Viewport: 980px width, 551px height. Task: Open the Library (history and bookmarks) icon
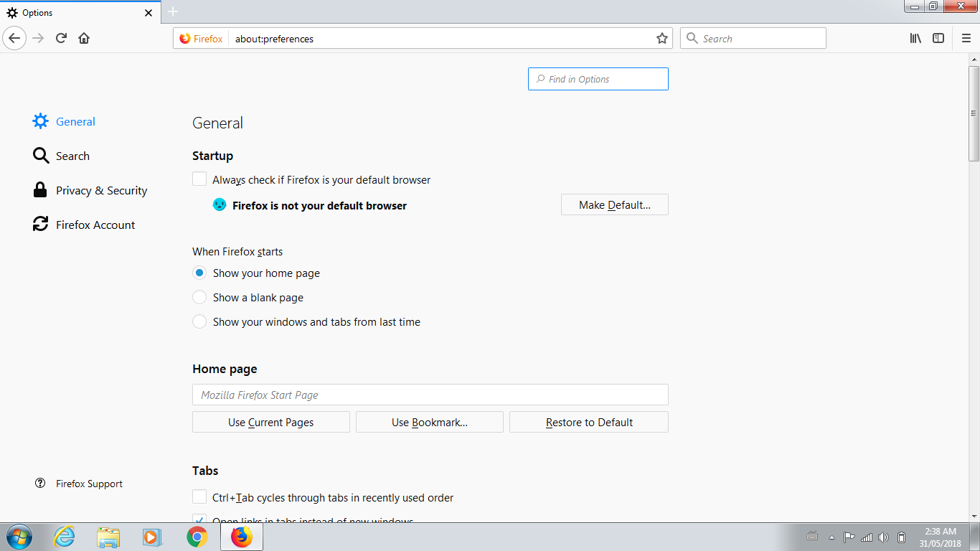coord(915,38)
